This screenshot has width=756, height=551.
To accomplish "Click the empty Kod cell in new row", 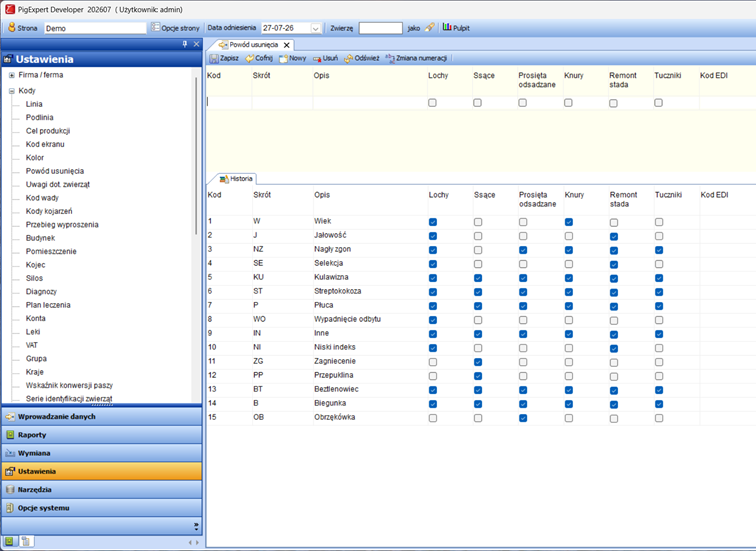I will [229, 102].
